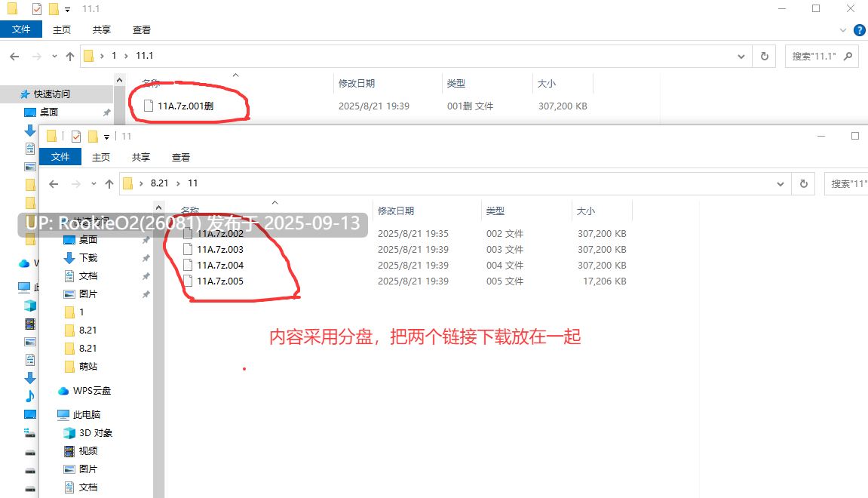Select 桌面 in the 11.1 window sidebar
The width and height of the screenshot is (868, 498).
coord(49,112)
